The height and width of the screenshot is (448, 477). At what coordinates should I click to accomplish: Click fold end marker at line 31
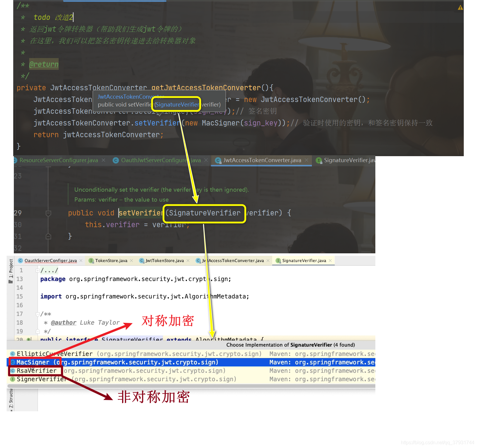point(48,236)
